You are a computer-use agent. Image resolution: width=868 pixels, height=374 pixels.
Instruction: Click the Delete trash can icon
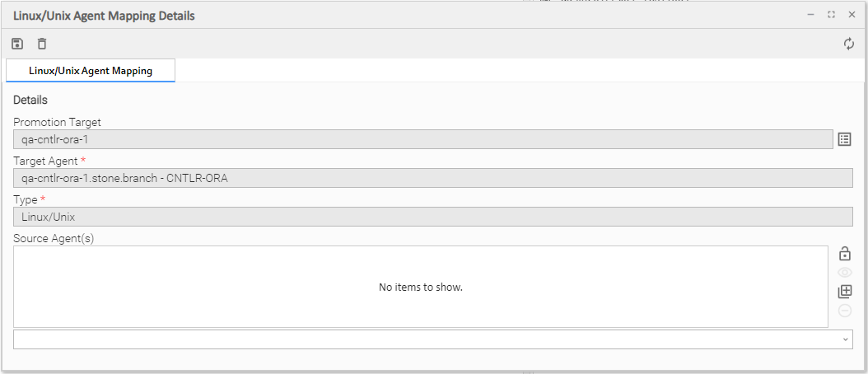point(42,44)
